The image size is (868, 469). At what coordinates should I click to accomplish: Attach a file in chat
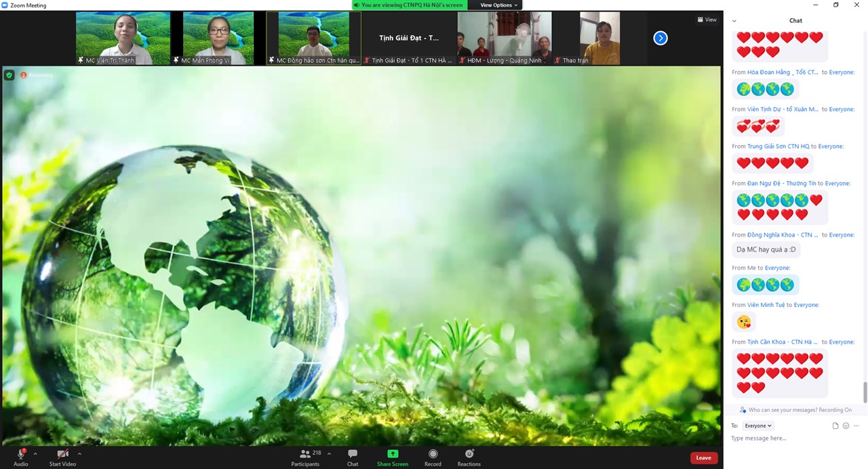coord(835,426)
